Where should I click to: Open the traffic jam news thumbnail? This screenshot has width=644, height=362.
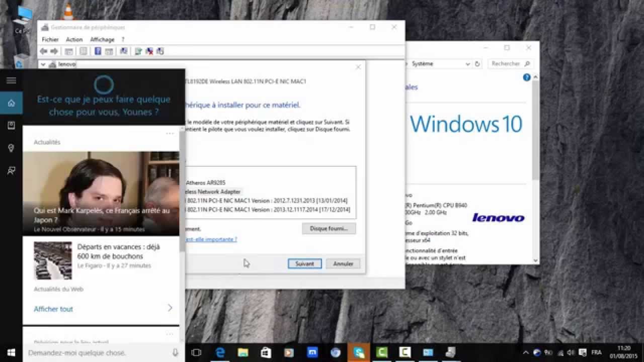click(53, 260)
